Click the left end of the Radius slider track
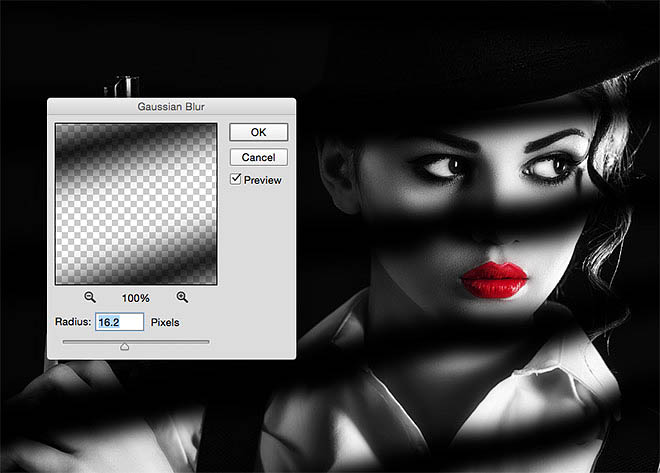Viewport: 660px width, 473px height. click(x=66, y=342)
